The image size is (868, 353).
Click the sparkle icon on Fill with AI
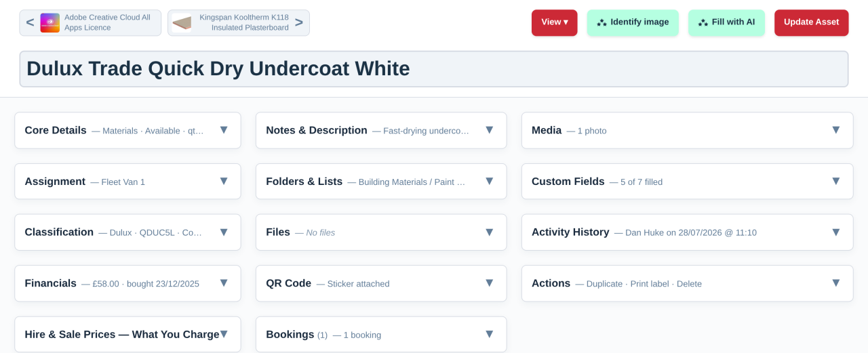click(703, 22)
